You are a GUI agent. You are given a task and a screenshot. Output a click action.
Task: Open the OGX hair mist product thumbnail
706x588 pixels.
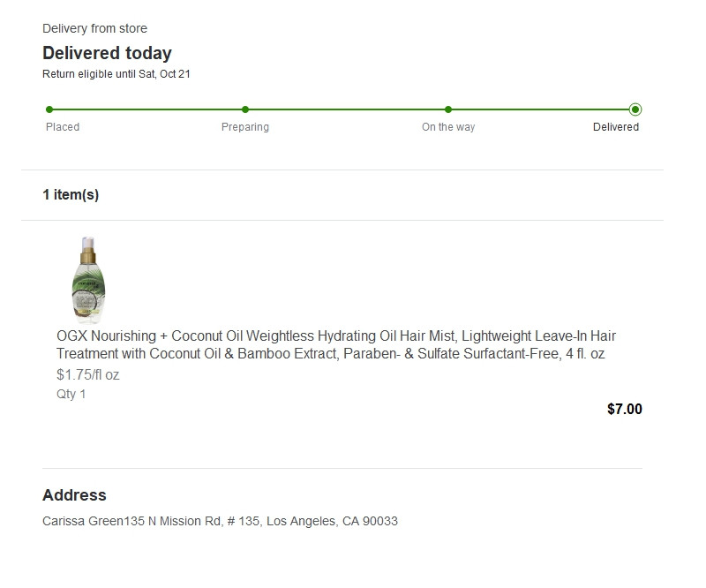pyautogui.click(x=88, y=281)
